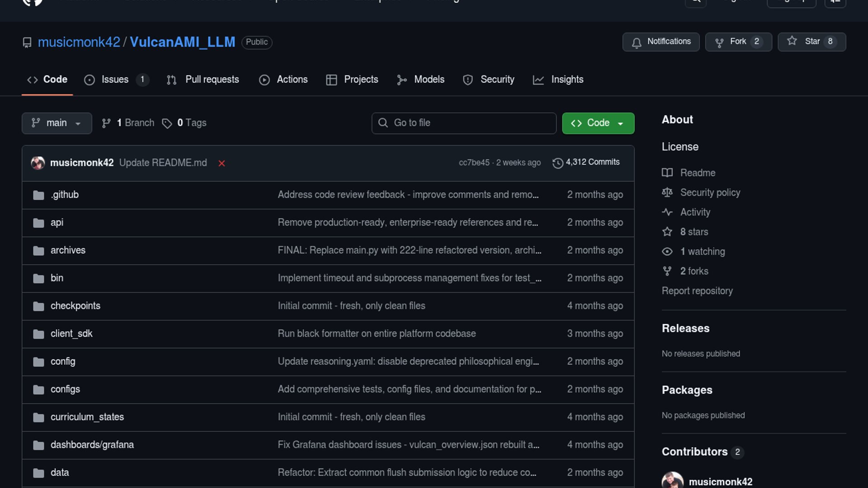The width and height of the screenshot is (868, 488).
Task: Click the Activity pulse icon
Action: [667, 212]
